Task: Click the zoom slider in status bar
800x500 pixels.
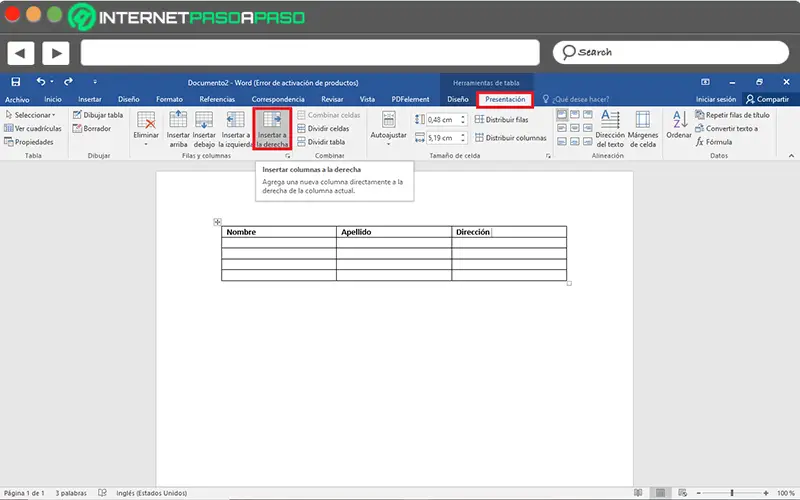Action: coord(732,493)
